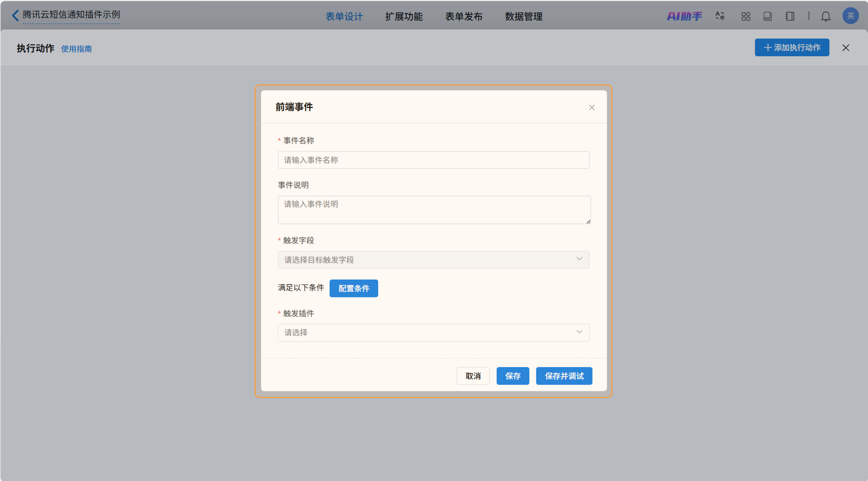This screenshot has width=868, height=481.
Task: Open the 使用指南 link
Action: [x=77, y=49]
